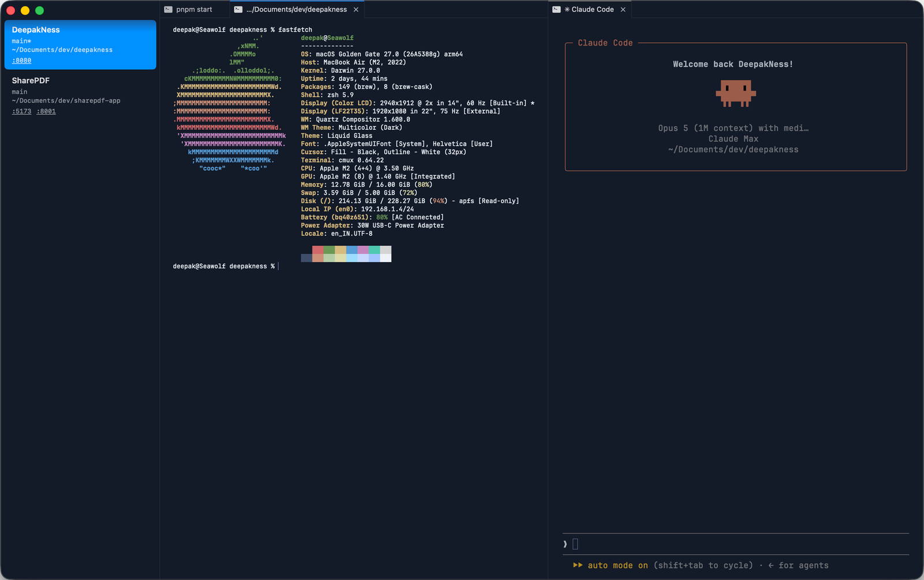
Task: Open the SharePDF workspace in sidebar
Action: point(80,95)
